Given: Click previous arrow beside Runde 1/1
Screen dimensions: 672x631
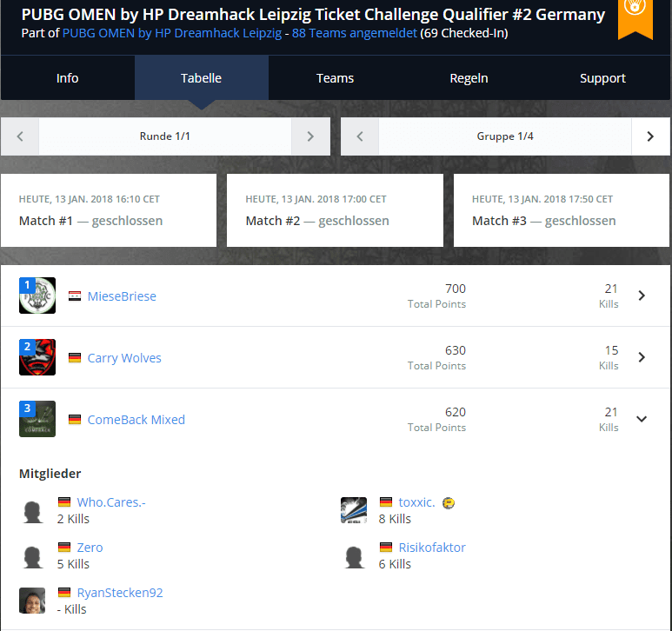Looking at the screenshot, I should point(20,136).
